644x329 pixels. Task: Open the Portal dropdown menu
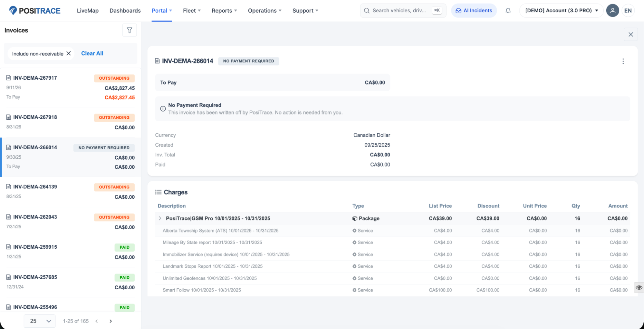(x=162, y=11)
